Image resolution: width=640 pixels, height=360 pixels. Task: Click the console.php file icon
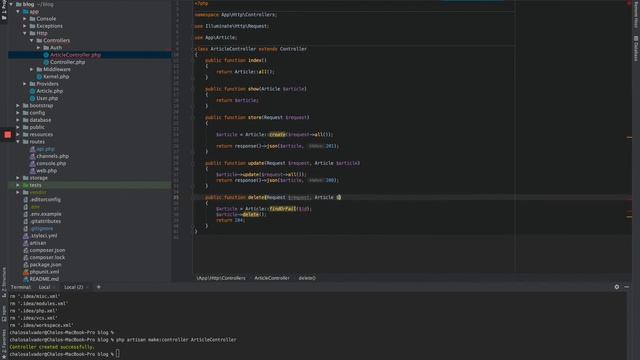point(32,163)
